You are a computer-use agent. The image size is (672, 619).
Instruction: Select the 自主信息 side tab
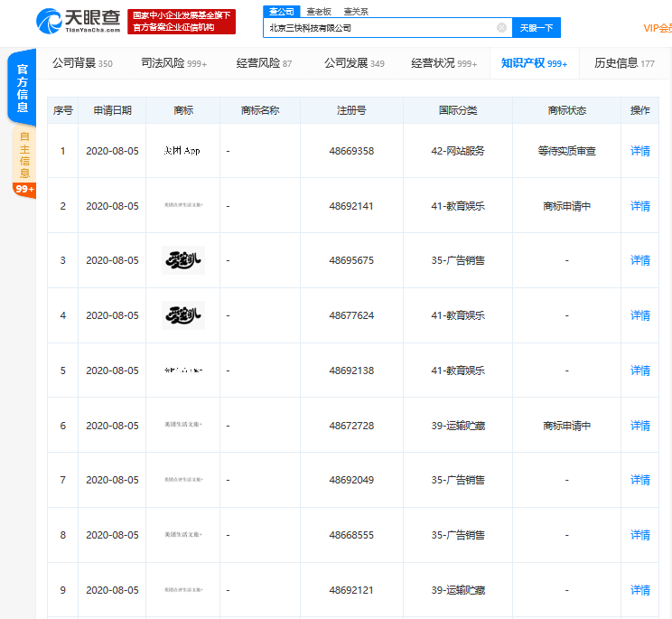pyautogui.click(x=23, y=155)
